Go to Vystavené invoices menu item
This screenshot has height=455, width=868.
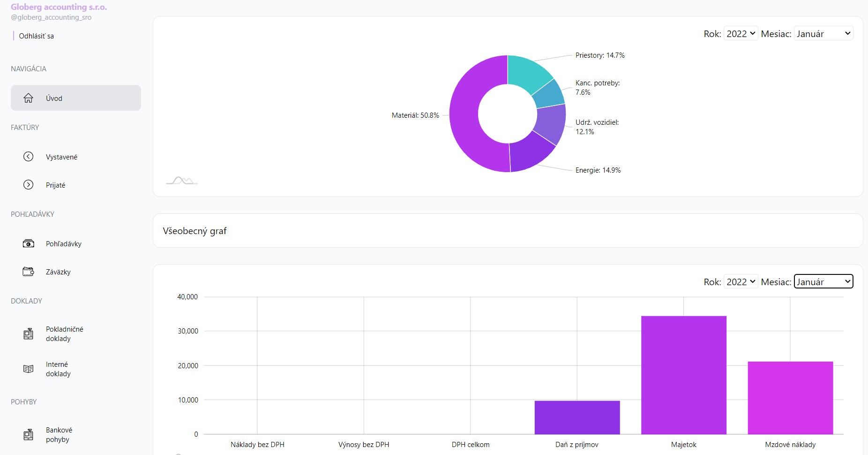click(x=61, y=157)
